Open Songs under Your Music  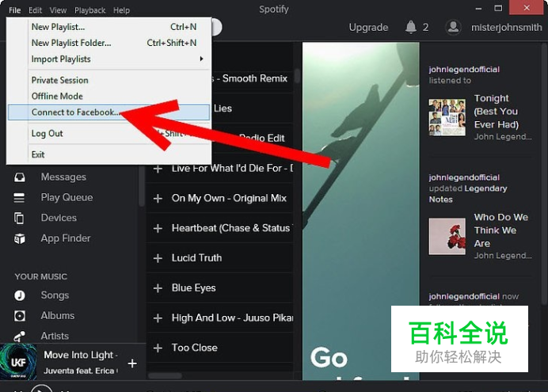point(55,295)
